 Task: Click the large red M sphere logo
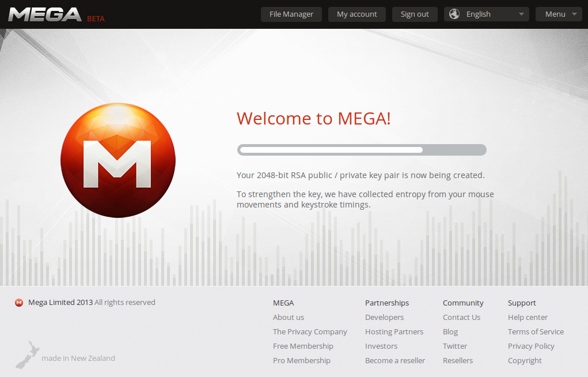(118, 160)
